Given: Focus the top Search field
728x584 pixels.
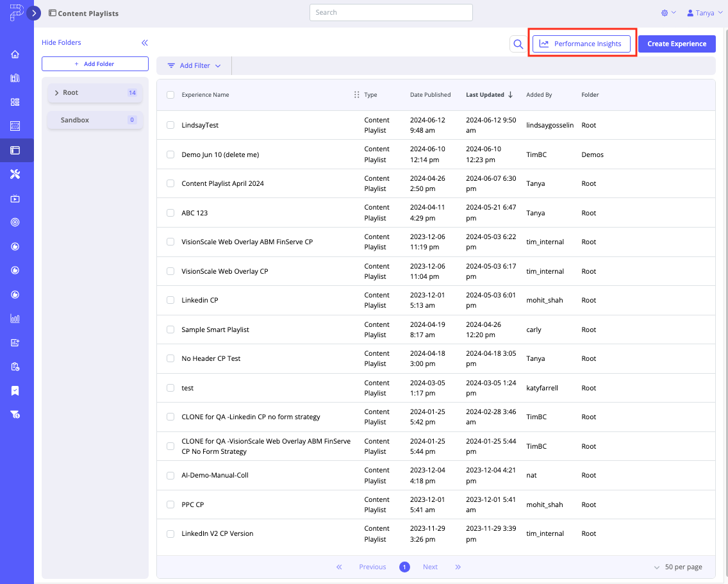Looking at the screenshot, I should click(391, 13).
